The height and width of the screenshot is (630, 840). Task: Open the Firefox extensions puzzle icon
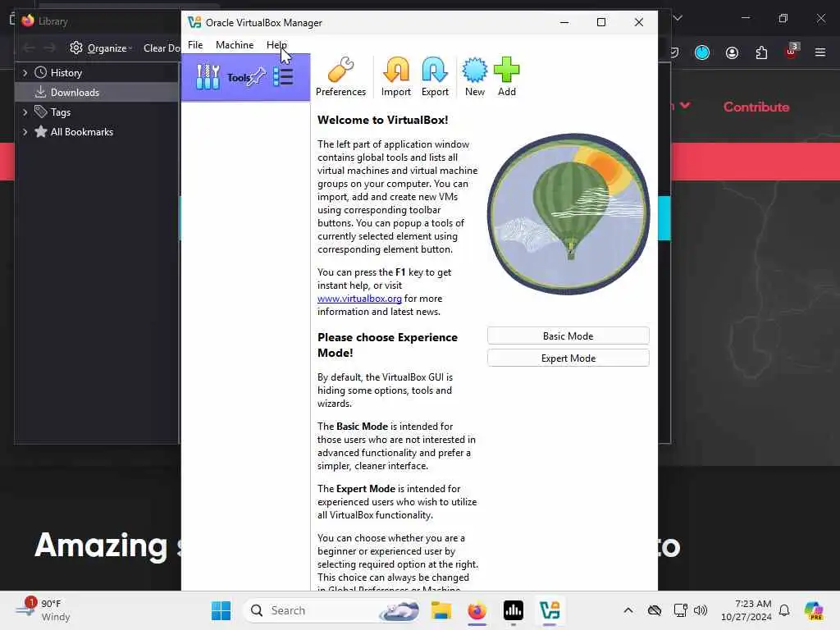[x=761, y=52]
